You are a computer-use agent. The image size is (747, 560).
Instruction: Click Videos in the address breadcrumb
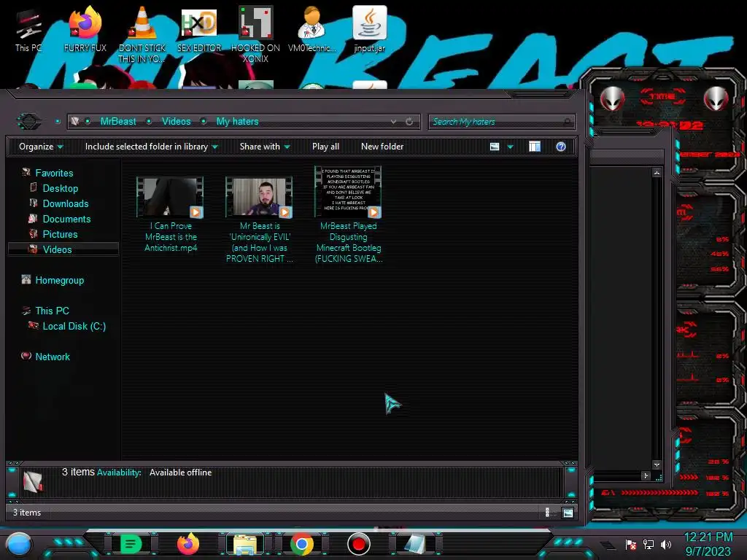[x=176, y=122]
